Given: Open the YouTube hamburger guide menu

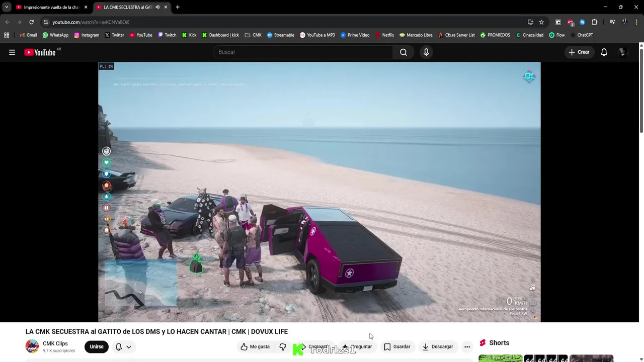Looking at the screenshot, I should point(12,52).
